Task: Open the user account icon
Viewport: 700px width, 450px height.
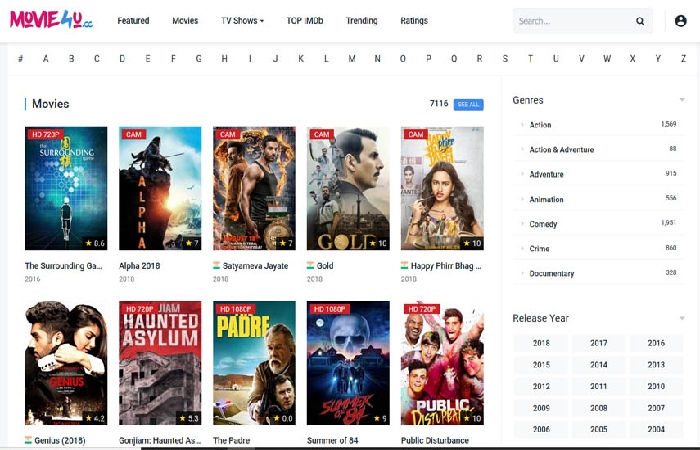Action: pos(680,21)
